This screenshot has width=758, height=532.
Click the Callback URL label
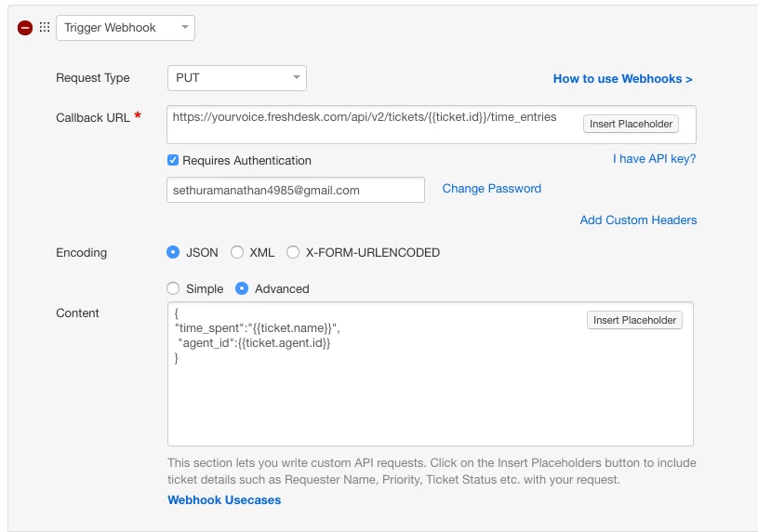click(93, 117)
